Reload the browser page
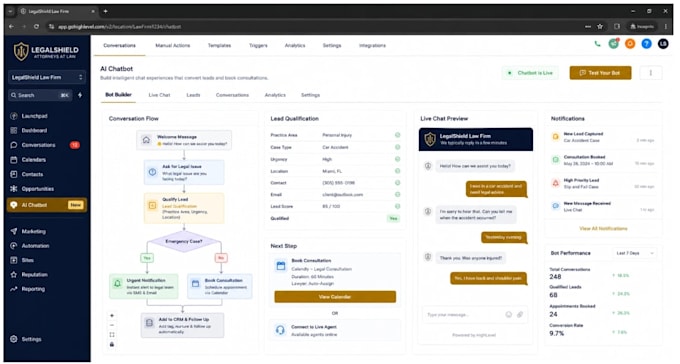This screenshot has height=364, width=680. (x=36, y=26)
